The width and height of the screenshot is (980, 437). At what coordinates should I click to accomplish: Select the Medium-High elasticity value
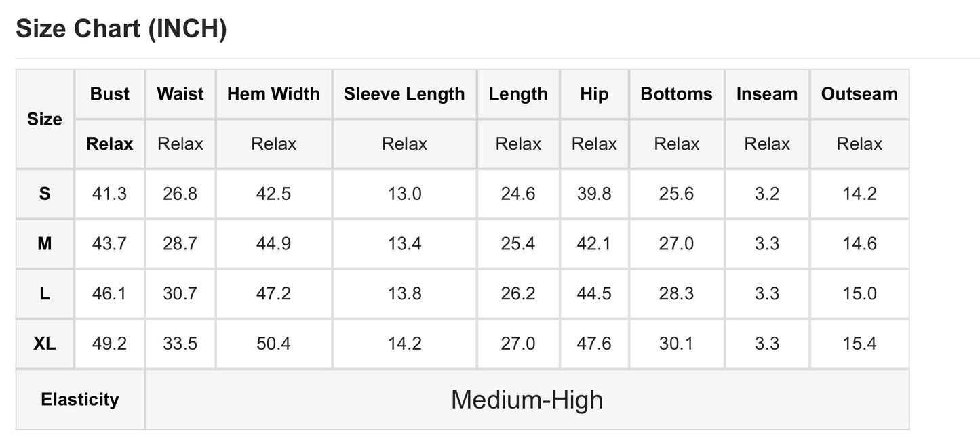[x=527, y=399]
